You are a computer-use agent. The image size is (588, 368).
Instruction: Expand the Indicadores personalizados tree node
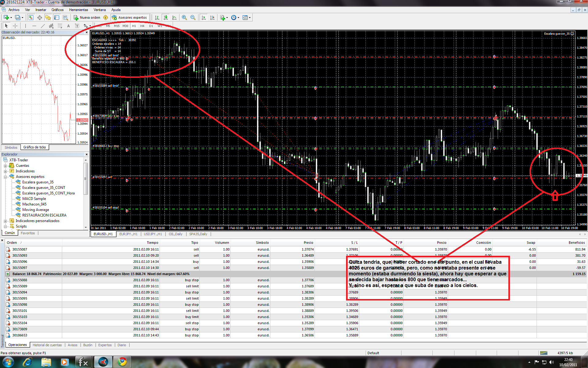(5, 221)
